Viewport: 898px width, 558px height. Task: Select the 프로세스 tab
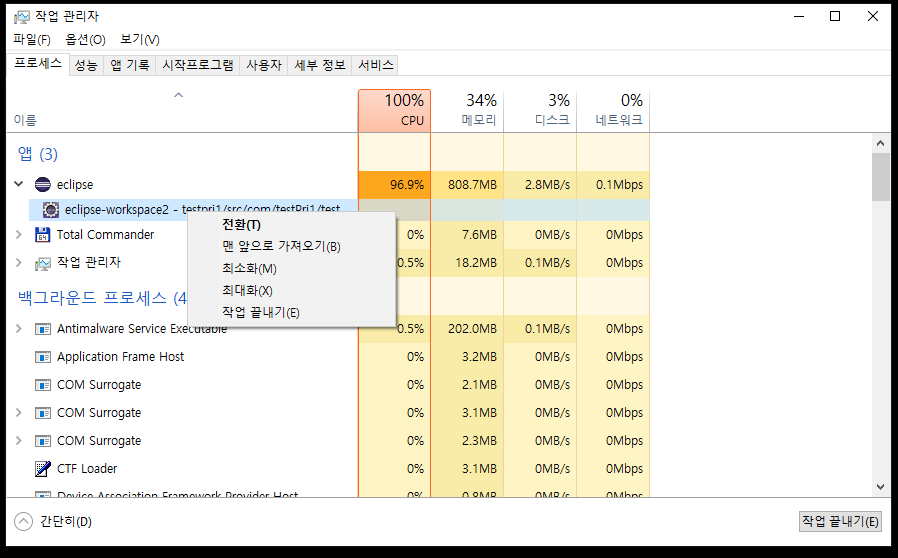pyautogui.click(x=38, y=64)
